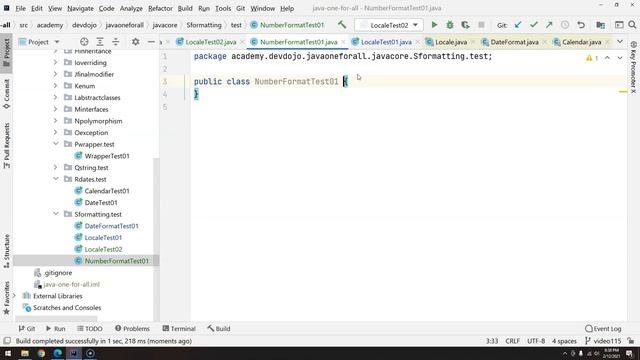Expand the Ioverriding folder

(56, 62)
